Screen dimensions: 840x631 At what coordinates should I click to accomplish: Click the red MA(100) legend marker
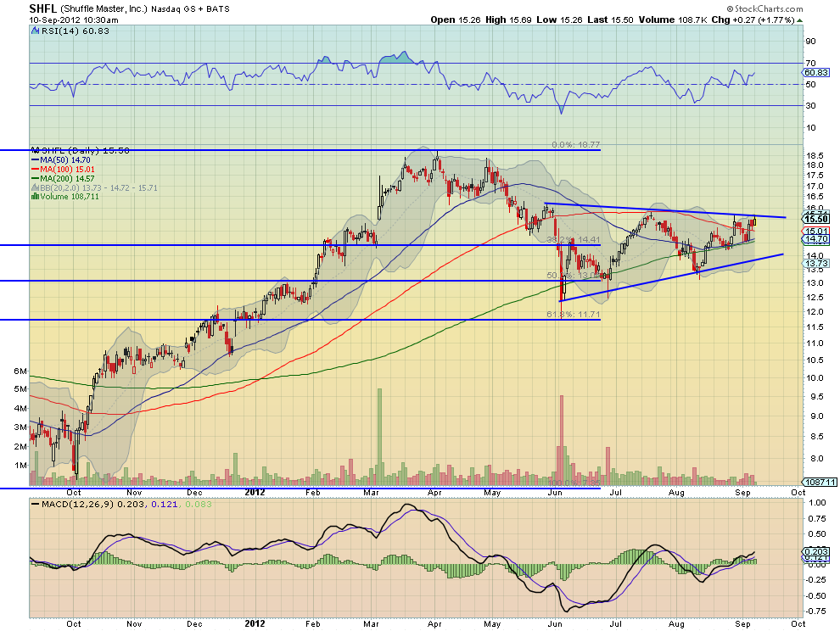(33, 169)
